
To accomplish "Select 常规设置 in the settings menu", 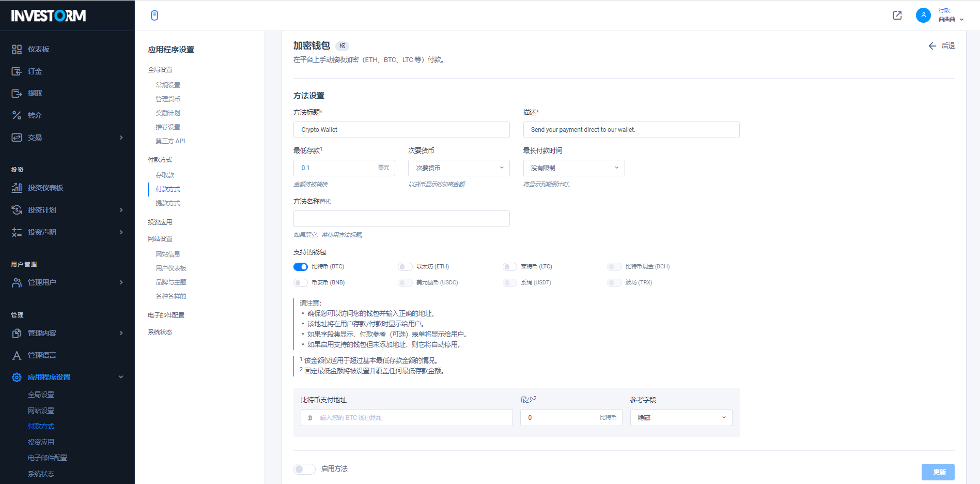I will tap(168, 85).
